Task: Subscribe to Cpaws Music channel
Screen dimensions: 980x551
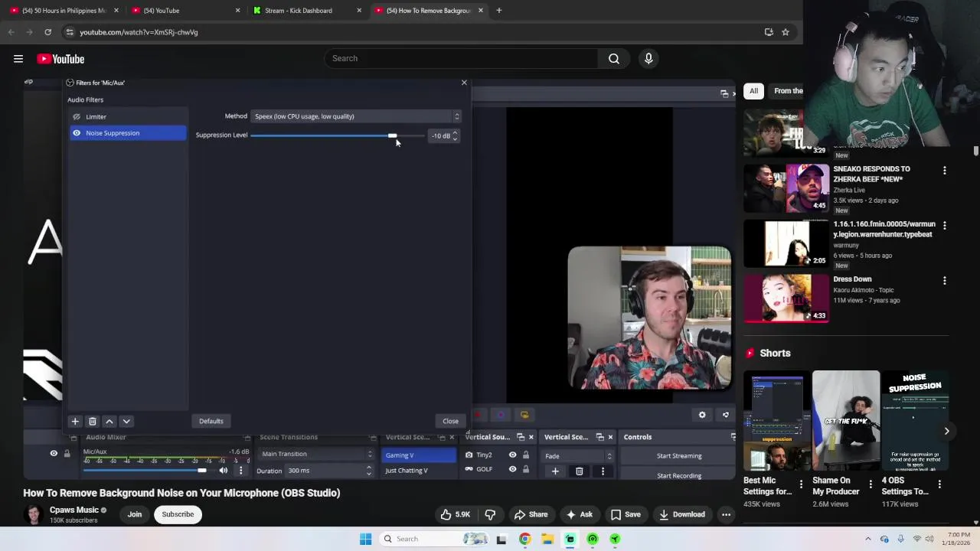Action: 178,514
